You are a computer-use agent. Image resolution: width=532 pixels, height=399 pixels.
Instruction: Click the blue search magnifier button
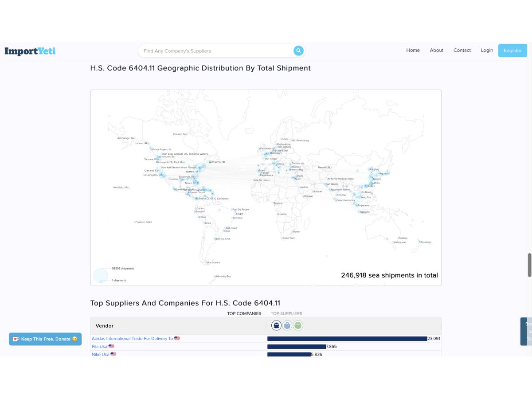[x=298, y=51]
